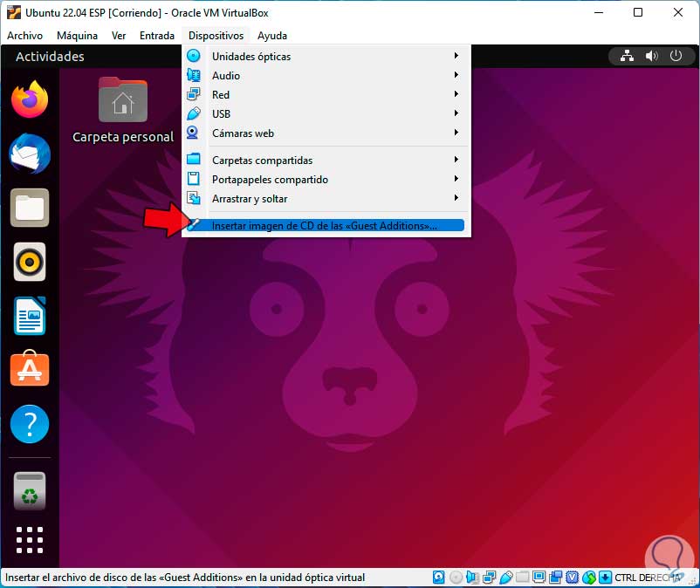700x588 pixels.
Task: Open the Máquina menu
Action: click(x=77, y=36)
